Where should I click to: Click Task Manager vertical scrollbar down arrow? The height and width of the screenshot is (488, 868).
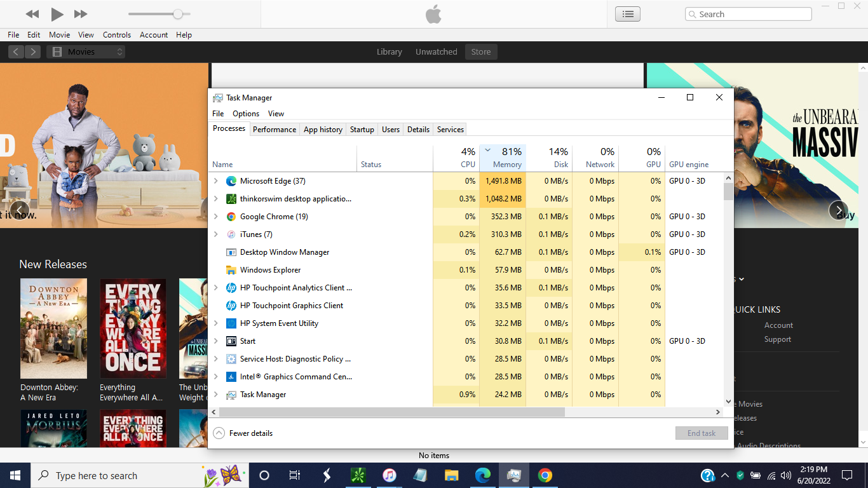728,402
